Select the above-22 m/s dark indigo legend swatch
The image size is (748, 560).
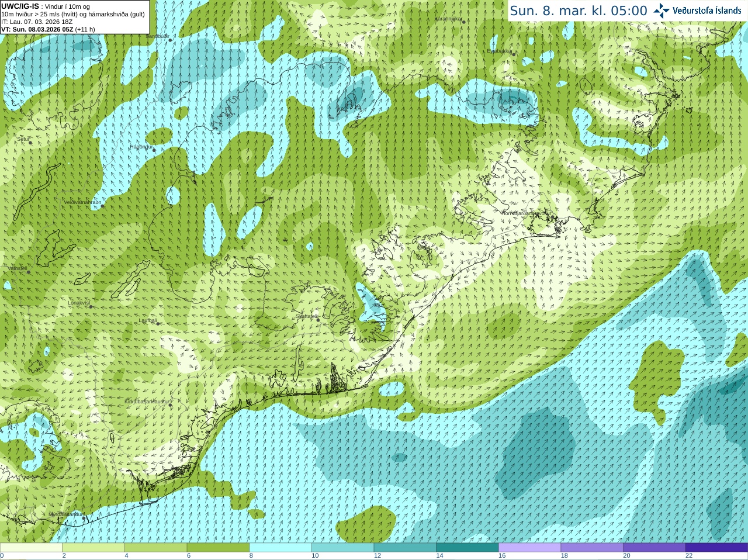tap(716, 548)
